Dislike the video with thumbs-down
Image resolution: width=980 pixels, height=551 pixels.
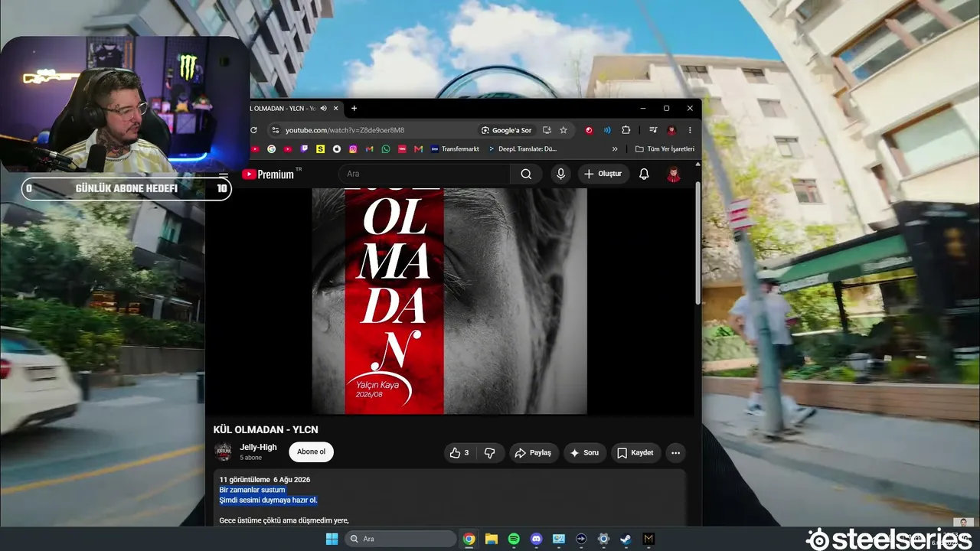[x=490, y=453]
